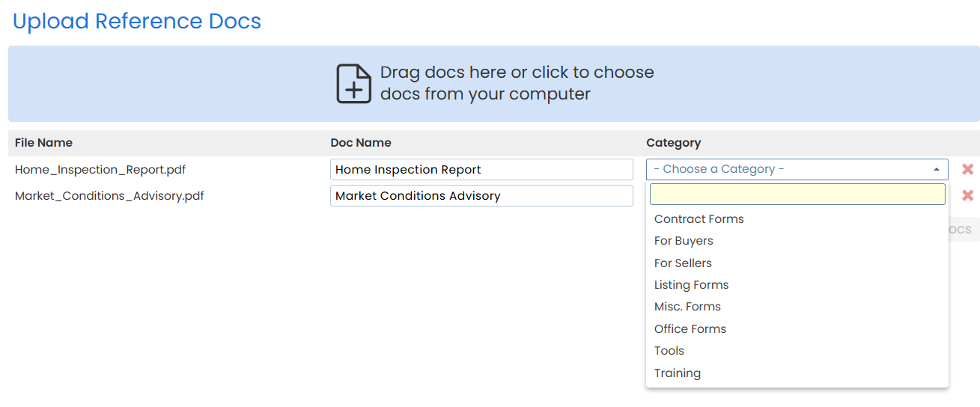The image size is (980, 407).
Task: Select Listing Forms in dropdown list
Action: (691, 285)
